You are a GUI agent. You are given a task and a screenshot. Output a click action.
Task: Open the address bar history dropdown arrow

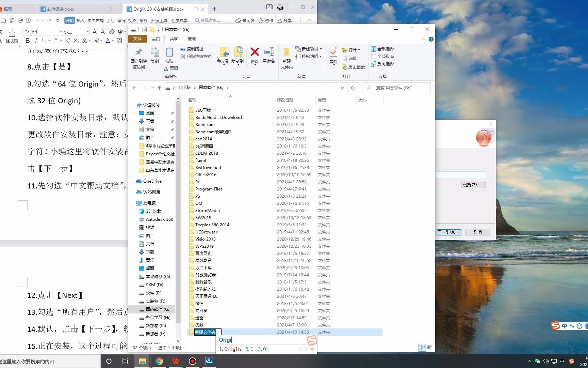[342, 88]
